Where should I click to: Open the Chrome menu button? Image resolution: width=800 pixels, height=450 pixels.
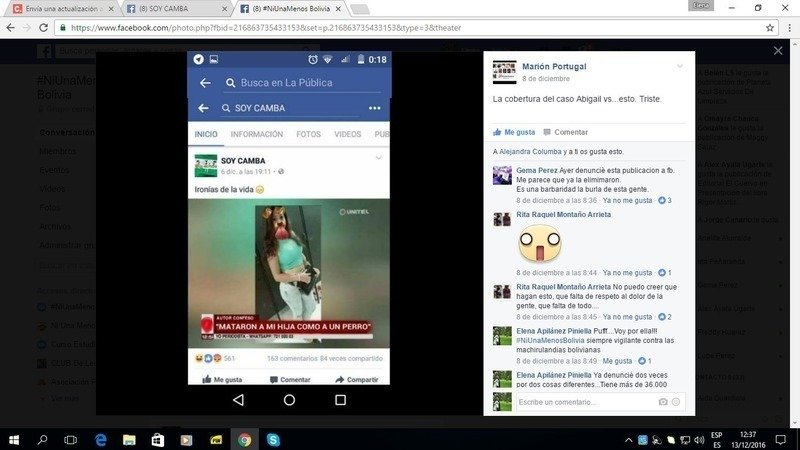pos(786,28)
